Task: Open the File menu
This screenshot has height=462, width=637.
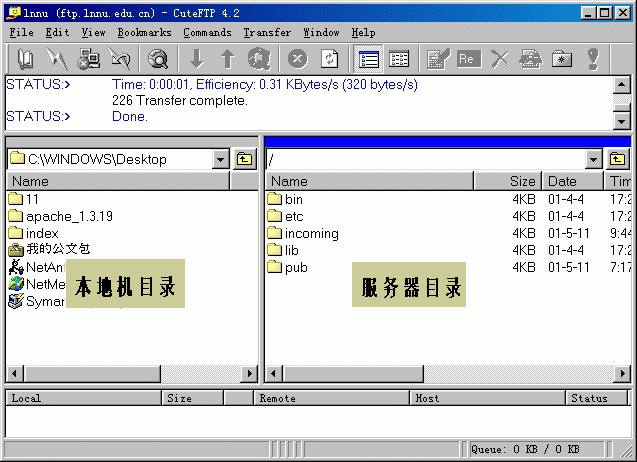Action: [x=22, y=33]
